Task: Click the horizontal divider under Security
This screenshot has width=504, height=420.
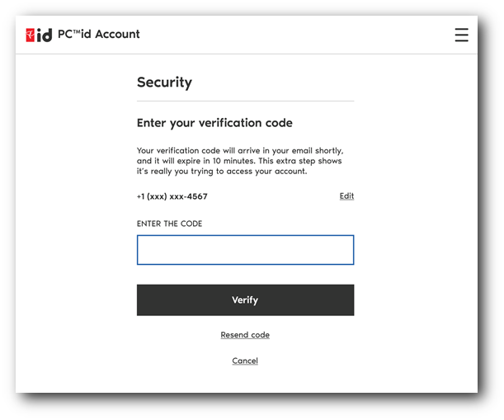Action: tap(245, 101)
